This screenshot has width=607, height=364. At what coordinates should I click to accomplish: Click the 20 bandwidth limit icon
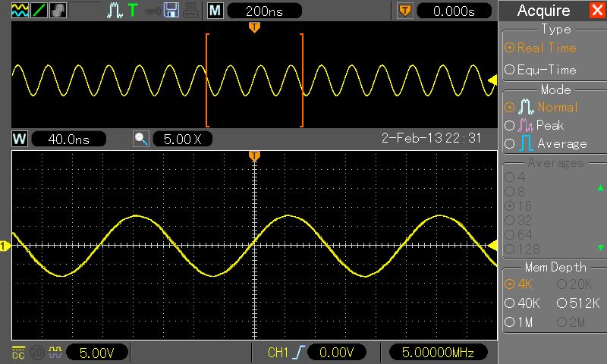tap(36, 353)
